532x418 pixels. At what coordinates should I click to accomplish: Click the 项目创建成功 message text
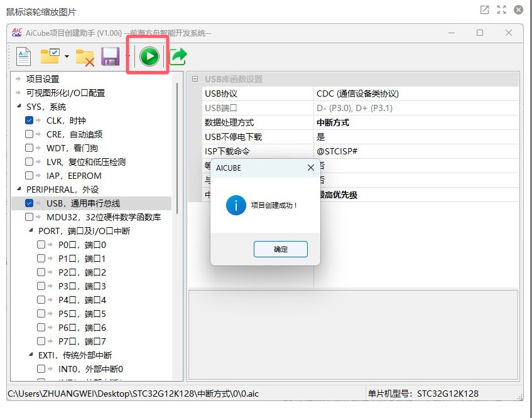pyautogui.click(x=274, y=205)
